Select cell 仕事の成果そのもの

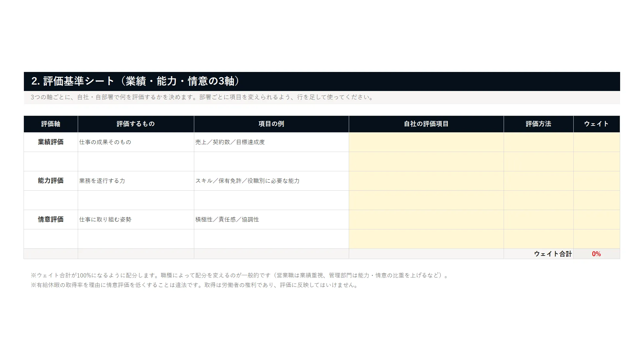click(136, 142)
